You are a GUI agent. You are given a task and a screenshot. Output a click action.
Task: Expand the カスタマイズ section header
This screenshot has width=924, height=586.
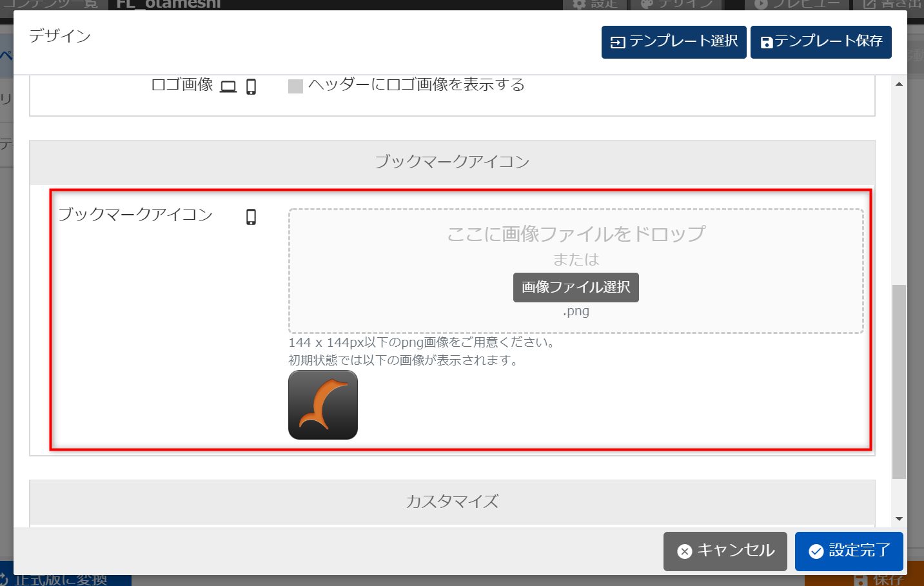click(452, 502)
